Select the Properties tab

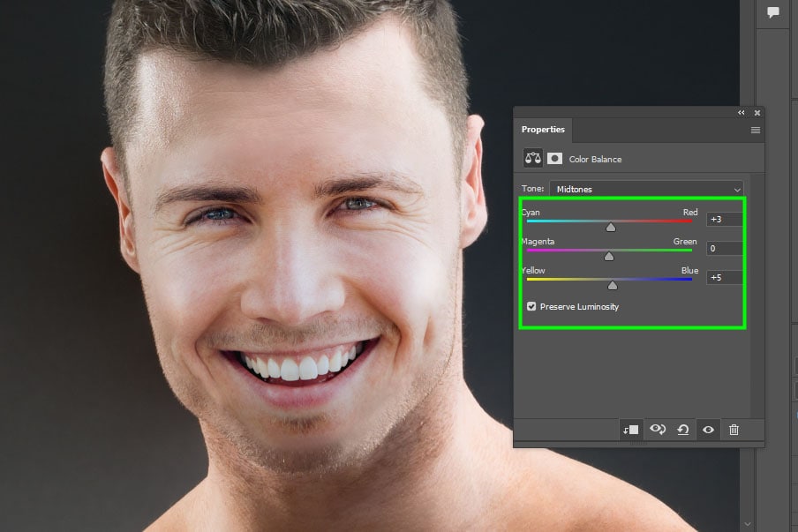pos(543,129)
